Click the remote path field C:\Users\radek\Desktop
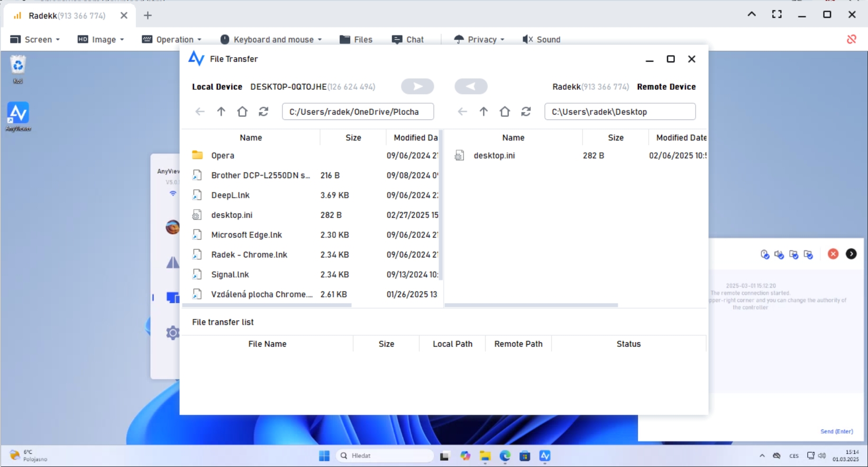Screen dimensions: 868x467 (x=620, y=112)
